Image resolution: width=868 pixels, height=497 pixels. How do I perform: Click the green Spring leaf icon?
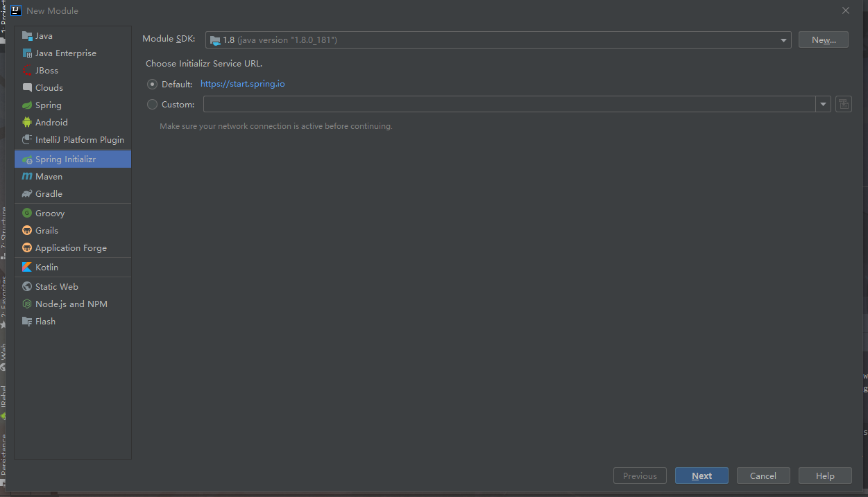(27, 105)
